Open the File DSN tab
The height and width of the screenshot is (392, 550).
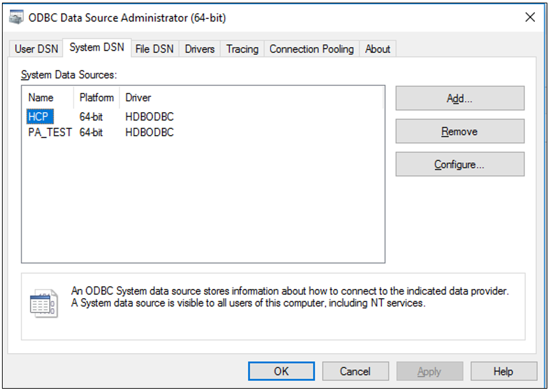[x=154, y=49]
